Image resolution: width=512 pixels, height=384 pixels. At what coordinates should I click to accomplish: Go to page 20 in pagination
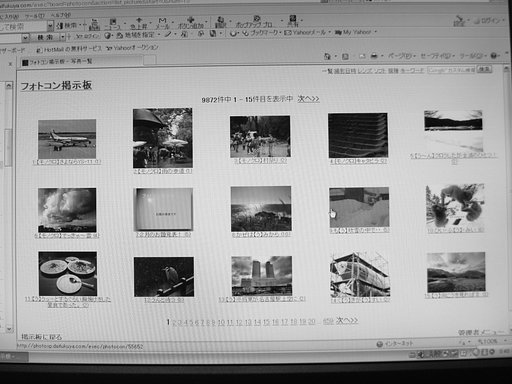311,322
